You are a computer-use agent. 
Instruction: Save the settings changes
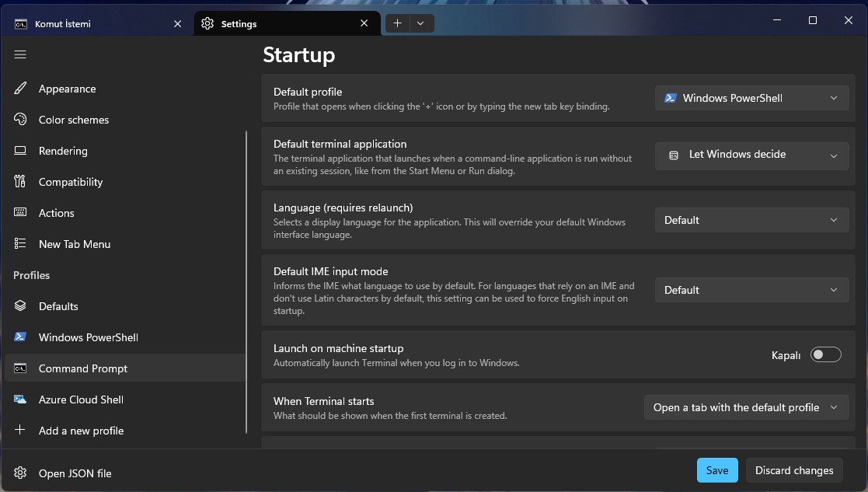717,470
